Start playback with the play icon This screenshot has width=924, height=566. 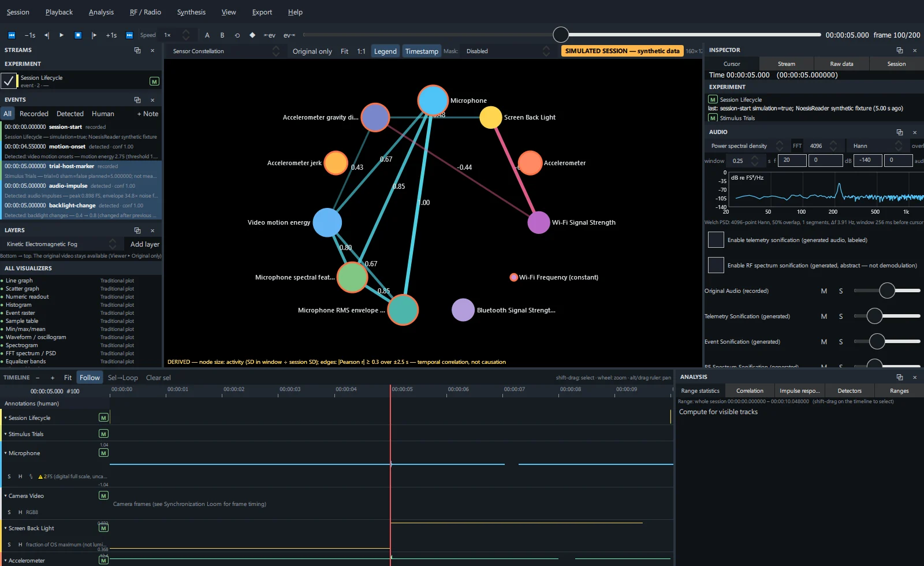[62, 35]
